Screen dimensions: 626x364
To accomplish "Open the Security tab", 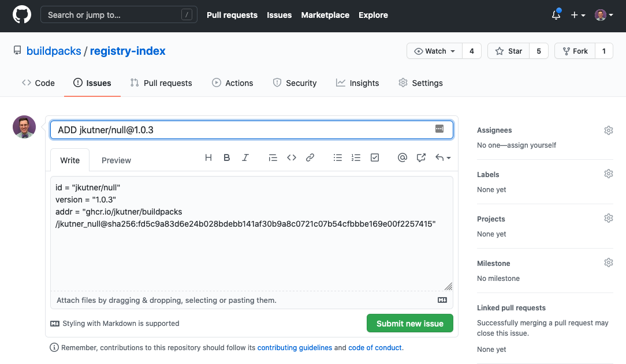I will pos(295,83).
